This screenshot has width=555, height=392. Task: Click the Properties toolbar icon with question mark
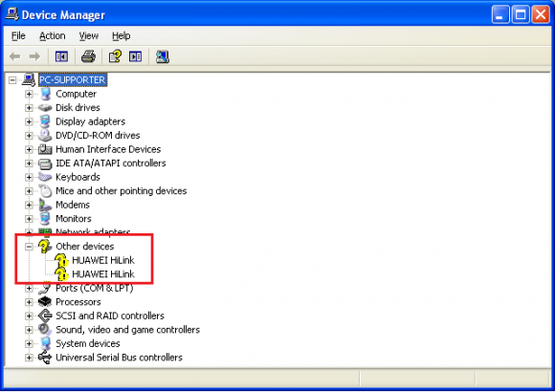[115, 56]
